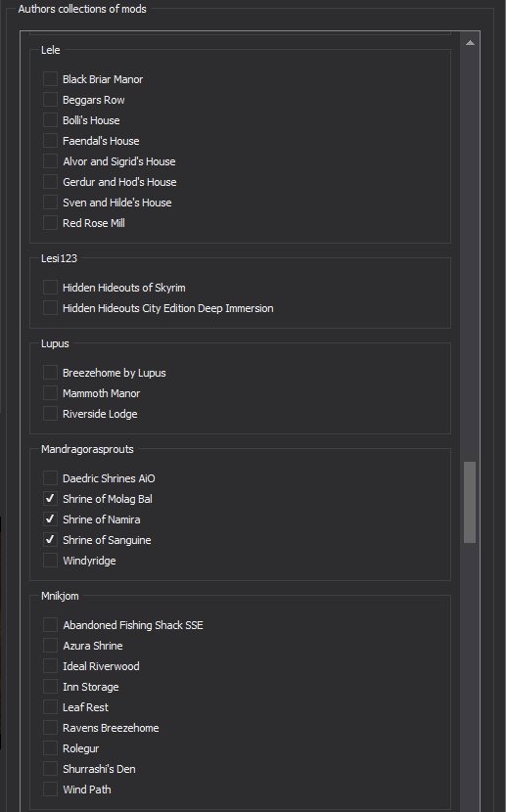Screen dimensions: 506x812
Task: Click the vertical scrollbar thumb
Action: pos(470,502)
